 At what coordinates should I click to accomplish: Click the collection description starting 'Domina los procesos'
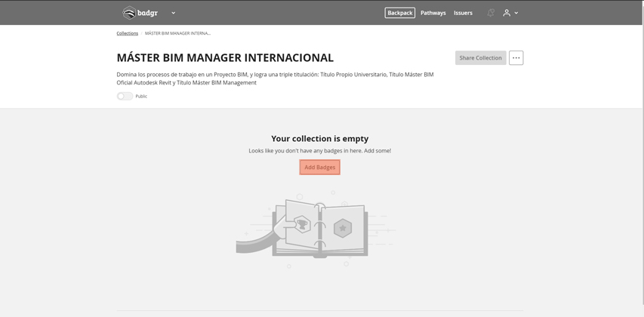coord(275,78)
